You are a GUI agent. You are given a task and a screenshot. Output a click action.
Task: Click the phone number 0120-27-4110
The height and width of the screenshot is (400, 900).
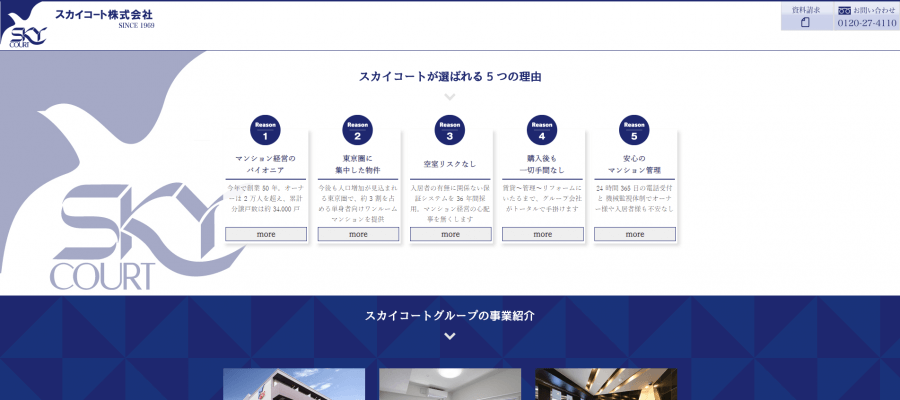click(x=867, y=23)
